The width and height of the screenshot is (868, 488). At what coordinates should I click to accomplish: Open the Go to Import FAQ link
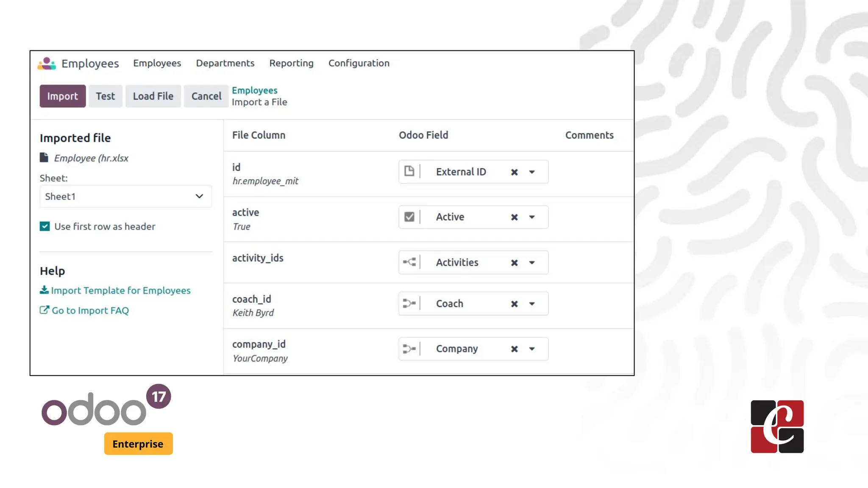point(90,311)
